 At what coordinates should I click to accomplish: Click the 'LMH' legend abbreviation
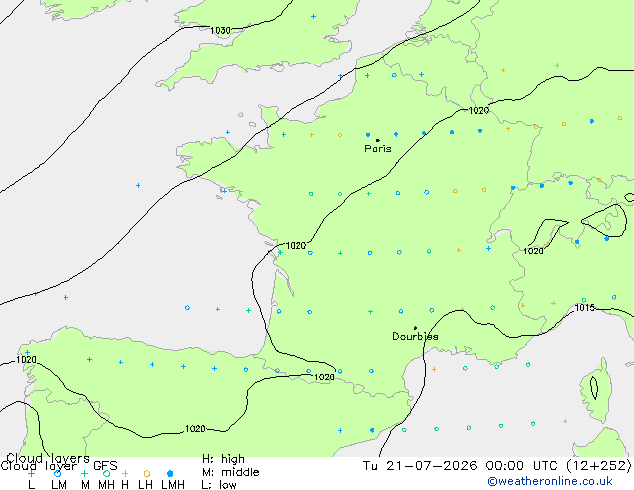click(x=173, y=484)
